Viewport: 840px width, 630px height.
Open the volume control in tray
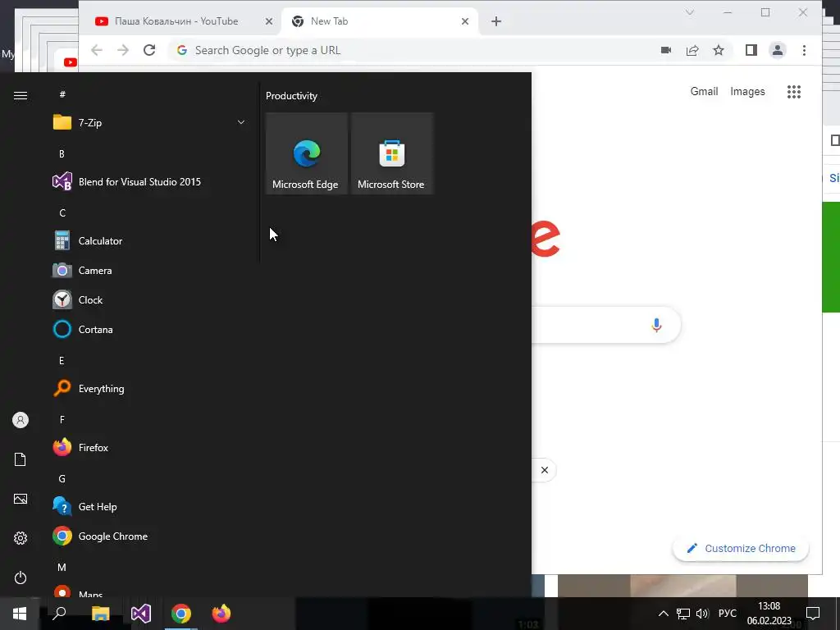(702, 614)
